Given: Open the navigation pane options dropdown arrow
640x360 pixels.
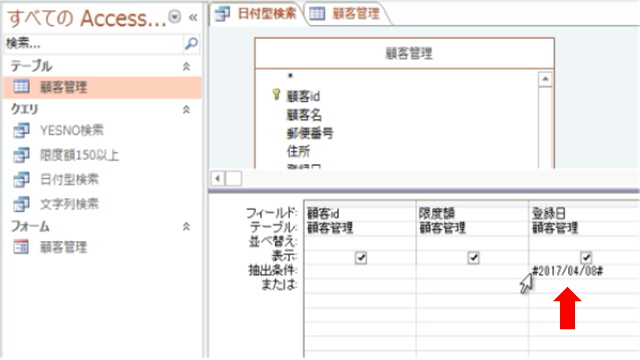Looking at the screenshot, I should pyautogui.click(x=175, y=17).
